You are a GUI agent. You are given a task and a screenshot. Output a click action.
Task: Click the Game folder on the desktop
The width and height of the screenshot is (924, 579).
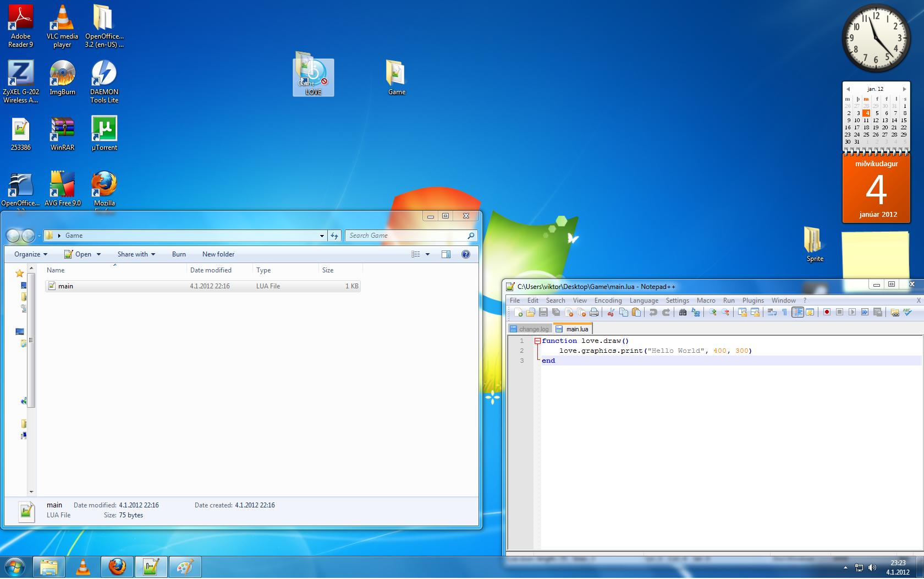(x=396, y=78)
